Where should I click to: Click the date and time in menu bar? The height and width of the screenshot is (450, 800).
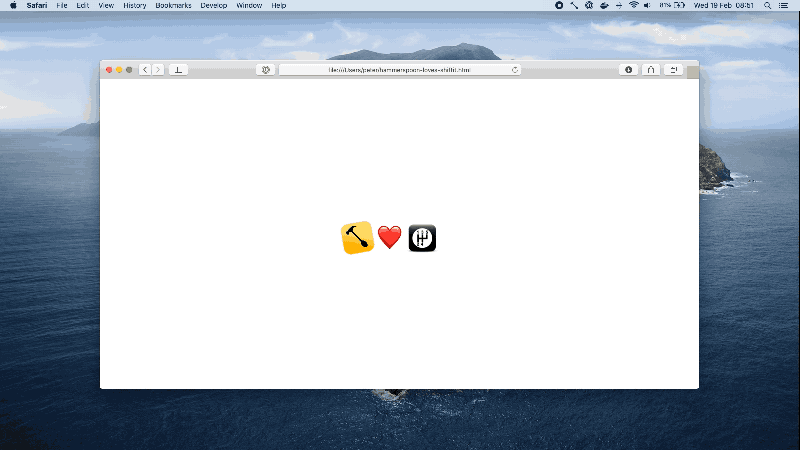tap(723, 6)
